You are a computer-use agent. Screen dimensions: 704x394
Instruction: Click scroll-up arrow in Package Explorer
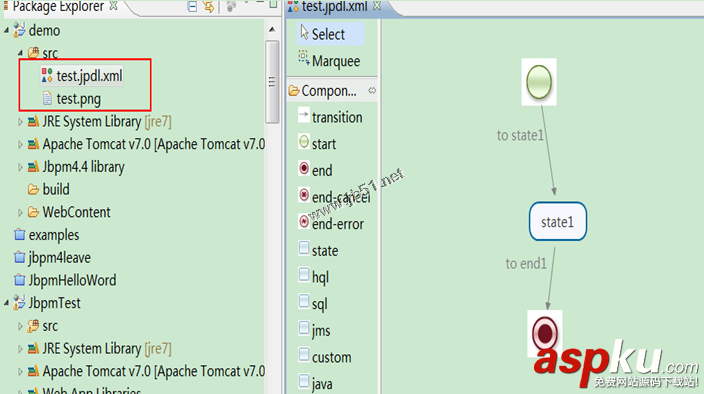coord(272,30)
